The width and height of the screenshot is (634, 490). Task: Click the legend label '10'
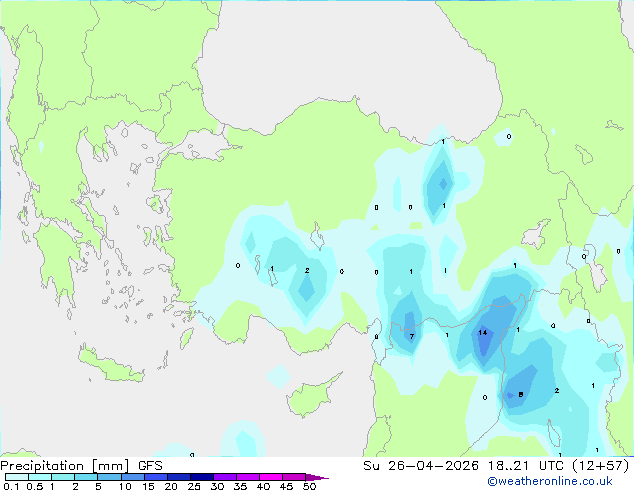point(125,486)
